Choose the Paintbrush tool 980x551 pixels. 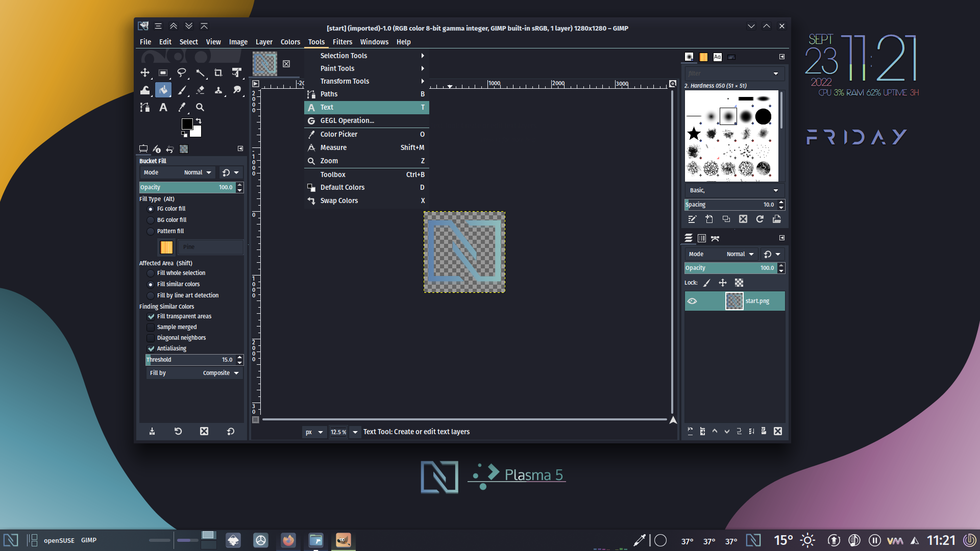pyautogui.click(x=182, y=90)
